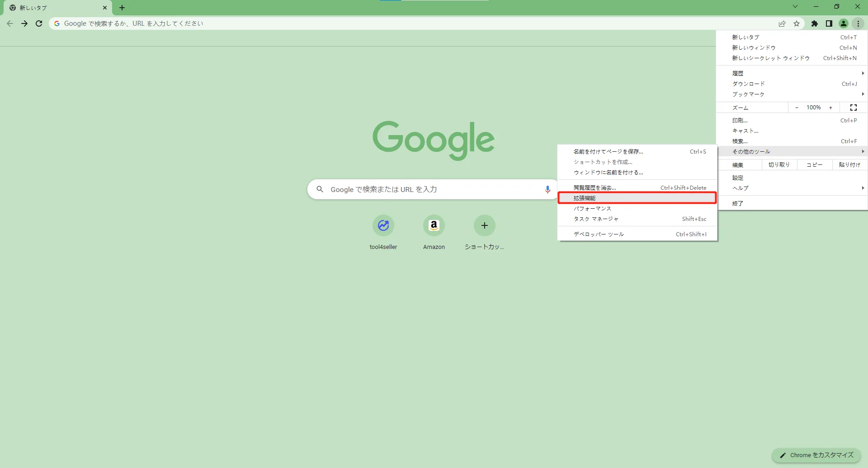This screenshot has height=468, width=868.
Task: Enter fullscreen mode icon
Action: 854,108
